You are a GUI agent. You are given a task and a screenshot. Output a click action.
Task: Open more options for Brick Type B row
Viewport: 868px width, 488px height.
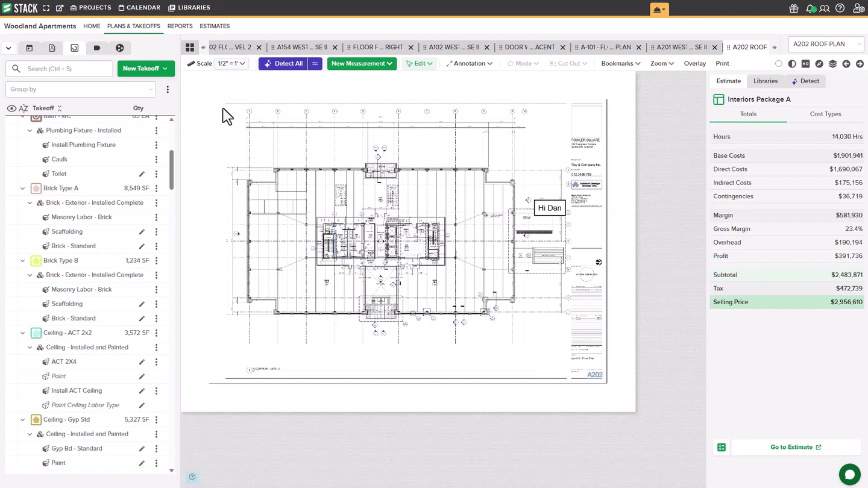156,260
